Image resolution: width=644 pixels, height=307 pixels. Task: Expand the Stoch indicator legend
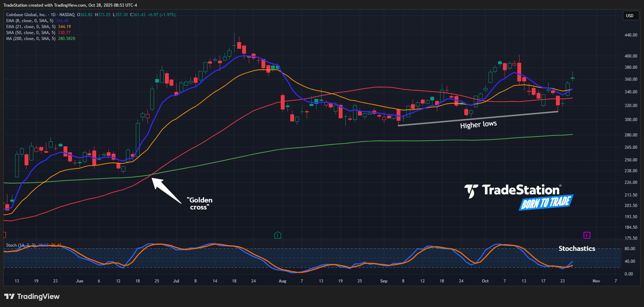tap(20, 245)
